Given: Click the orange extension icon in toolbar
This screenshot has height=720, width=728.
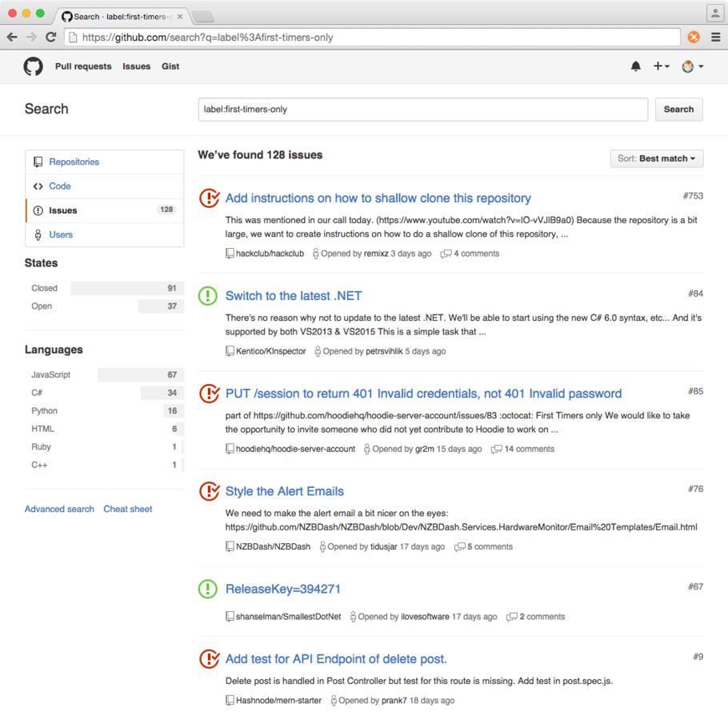Looking at the screenshot, I should click(694, 37).
